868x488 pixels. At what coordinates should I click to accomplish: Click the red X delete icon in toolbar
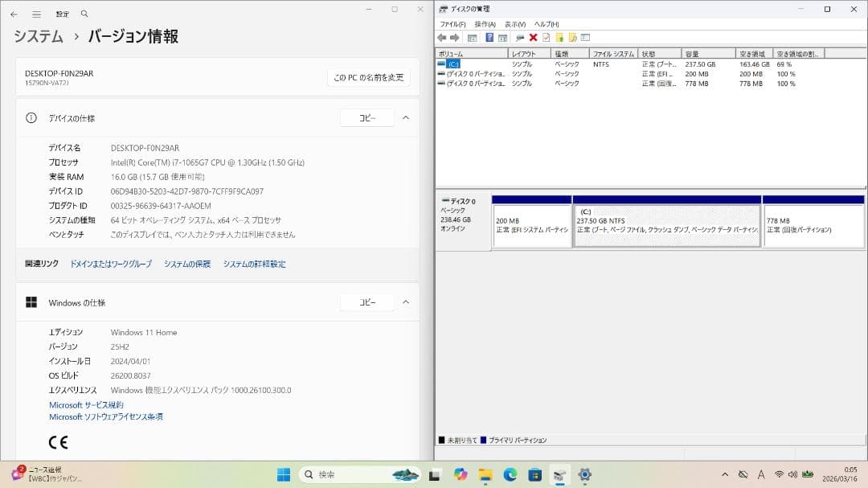coord(533,38)
